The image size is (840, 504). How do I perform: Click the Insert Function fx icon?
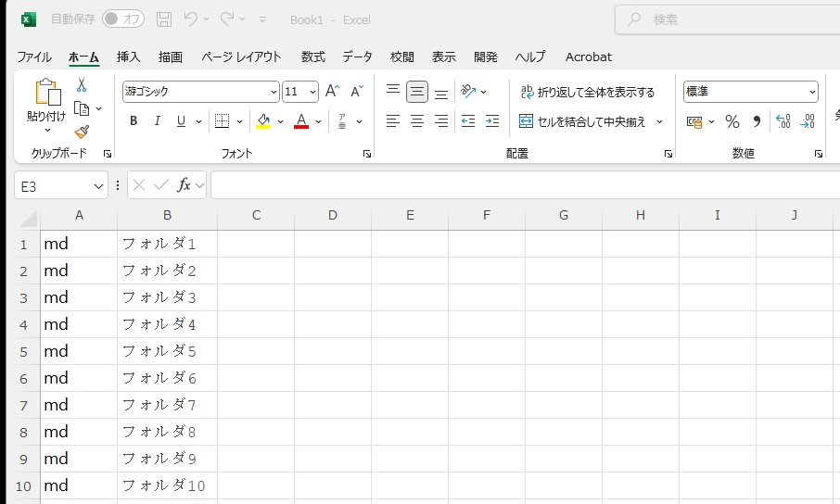pyautogui.click(x=185, y=185)
